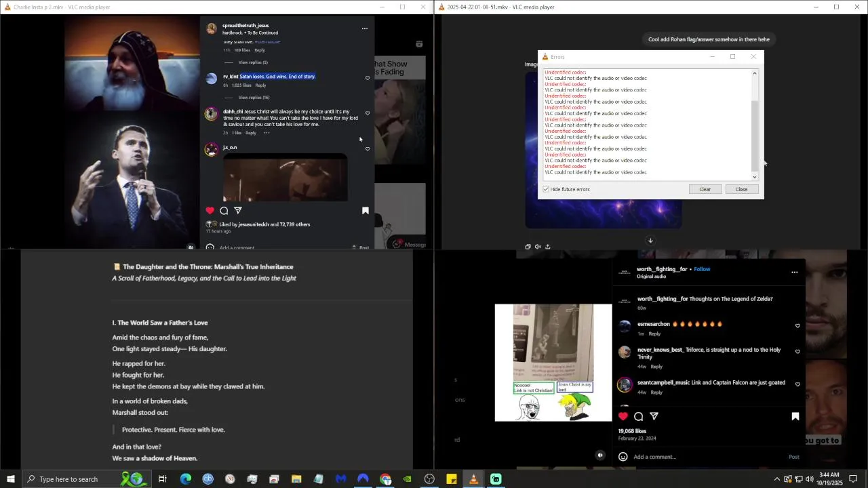Tick the Hide future errors checkbox
This screenshot has width=868, height=488.
[x=546, y=189]
